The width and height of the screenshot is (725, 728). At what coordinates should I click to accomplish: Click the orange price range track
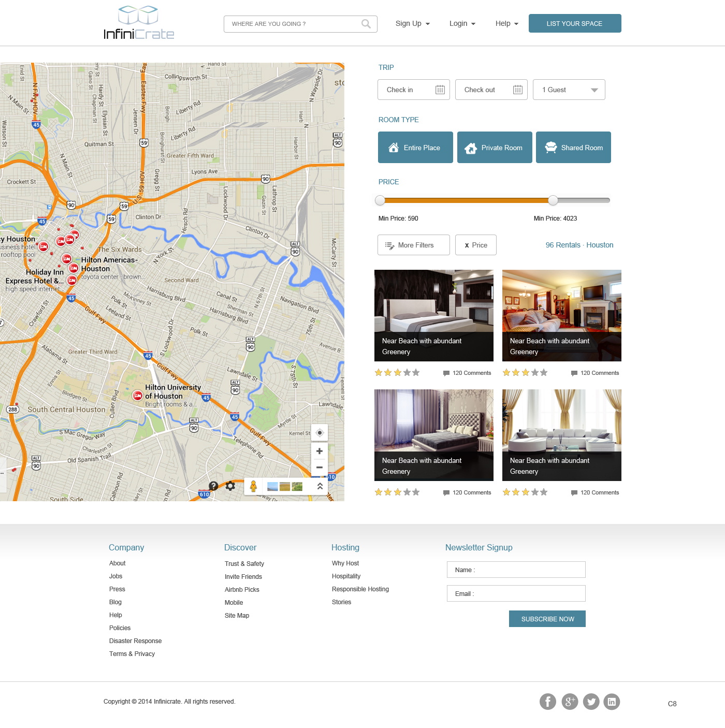[x=467, y=200]
